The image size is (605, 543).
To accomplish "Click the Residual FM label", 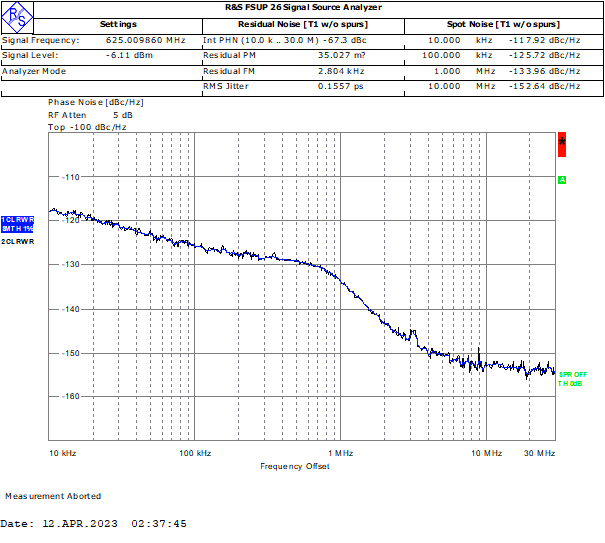I will (229, 71).
